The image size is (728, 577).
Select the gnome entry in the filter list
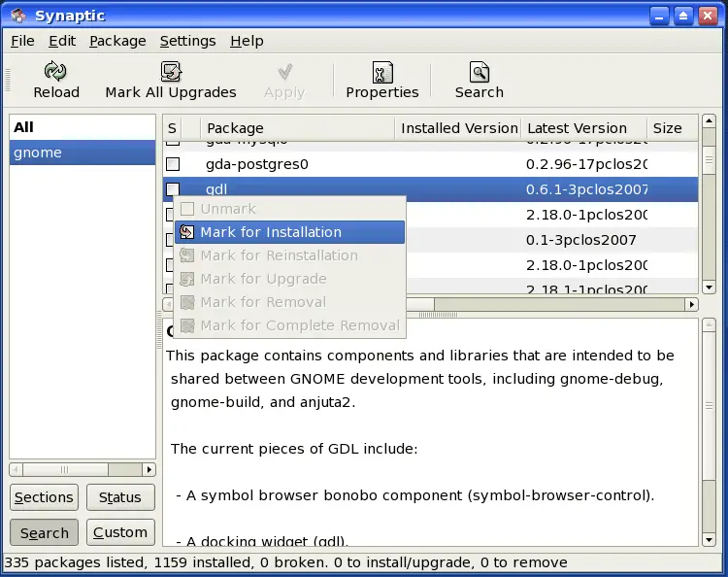[83, 153]
